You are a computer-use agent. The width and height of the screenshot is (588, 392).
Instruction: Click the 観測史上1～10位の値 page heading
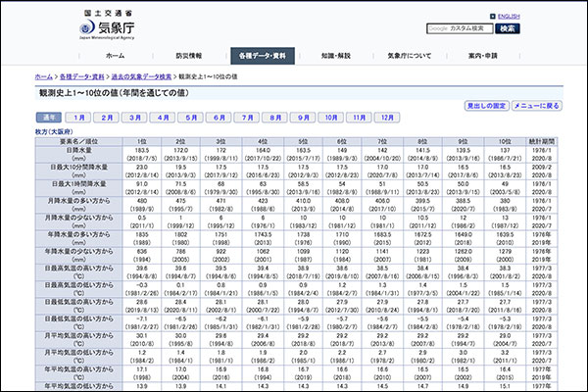click(x=114, y=93)
